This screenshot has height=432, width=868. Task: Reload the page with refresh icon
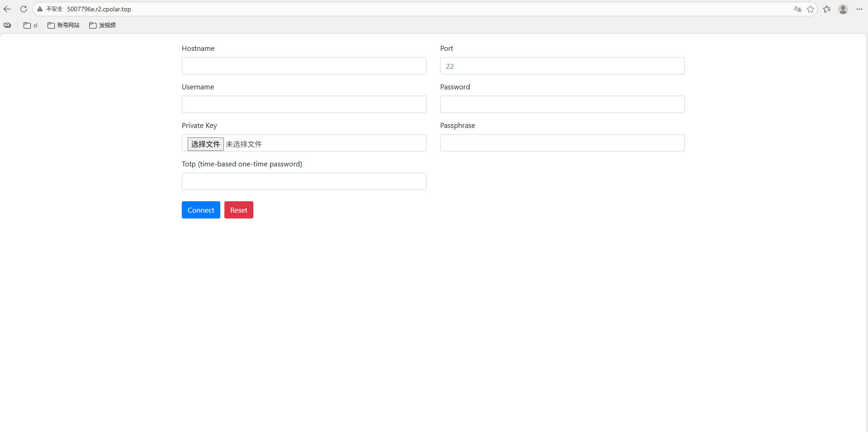pos(24,9)
